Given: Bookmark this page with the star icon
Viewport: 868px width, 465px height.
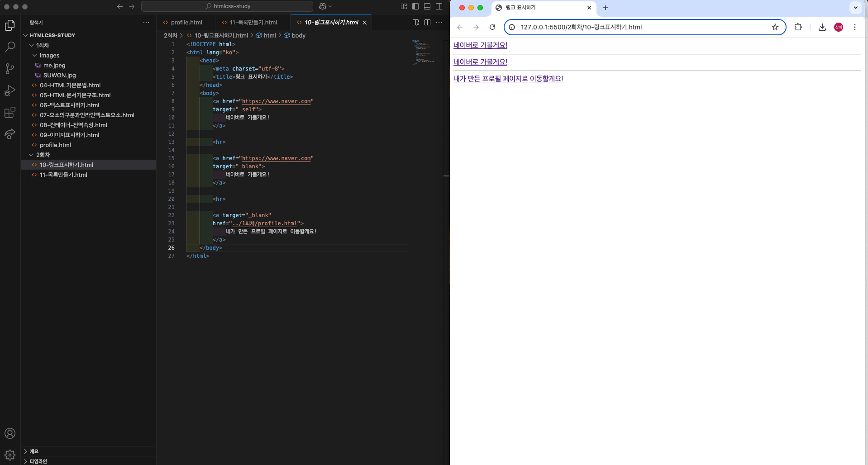Looking at the screenshot, I should click(775, 27).
